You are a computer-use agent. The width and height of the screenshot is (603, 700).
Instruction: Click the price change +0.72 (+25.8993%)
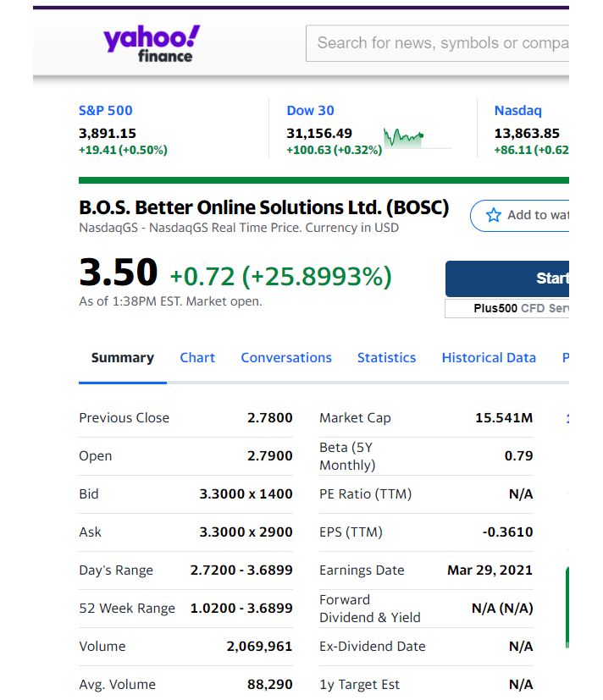pos(281,276)
